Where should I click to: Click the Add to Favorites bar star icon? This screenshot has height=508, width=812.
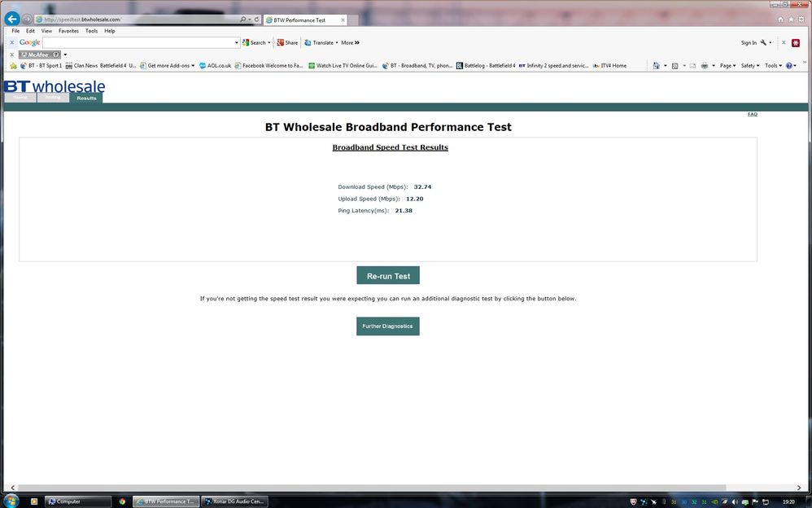(14, 66)
